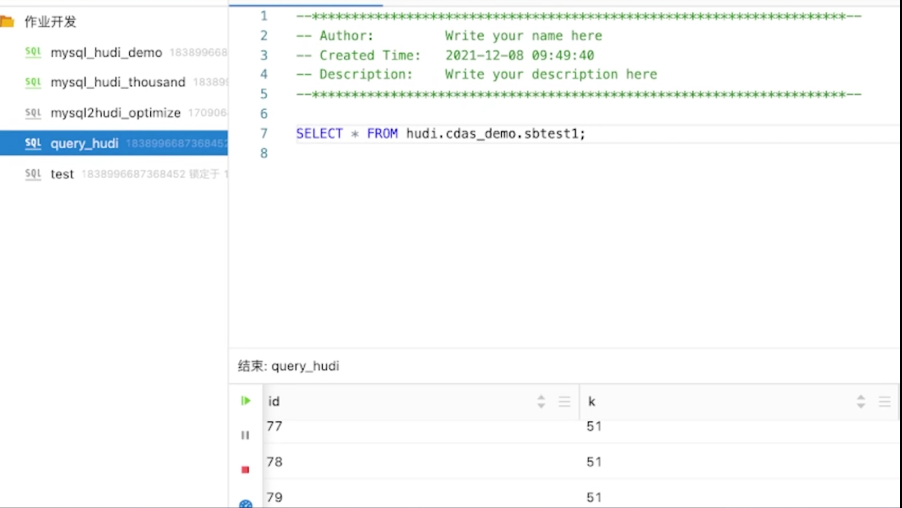Screen dimensions: 902x508
Task: Click the blue round icon below stop button
Action: click(246, 504)
